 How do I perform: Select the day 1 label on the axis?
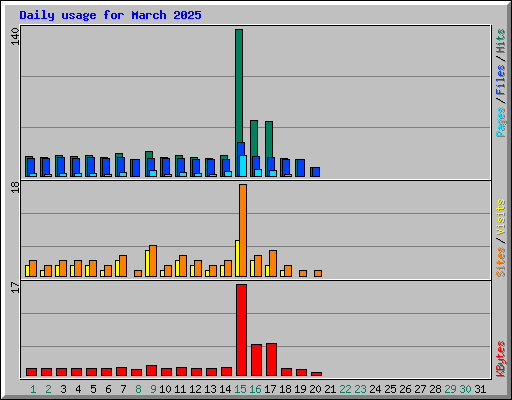point(33,389)
